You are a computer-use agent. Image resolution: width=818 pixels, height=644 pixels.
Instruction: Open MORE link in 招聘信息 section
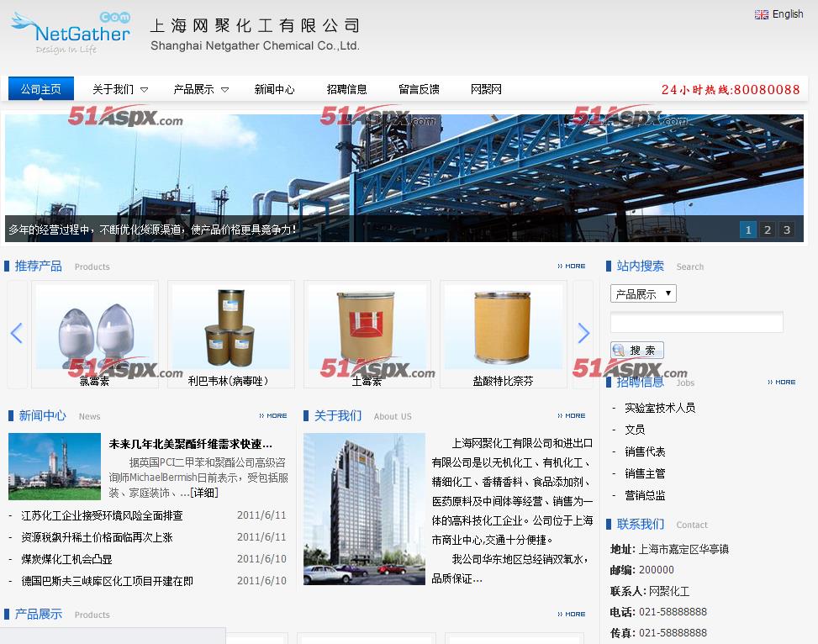[x=781, y=383]
